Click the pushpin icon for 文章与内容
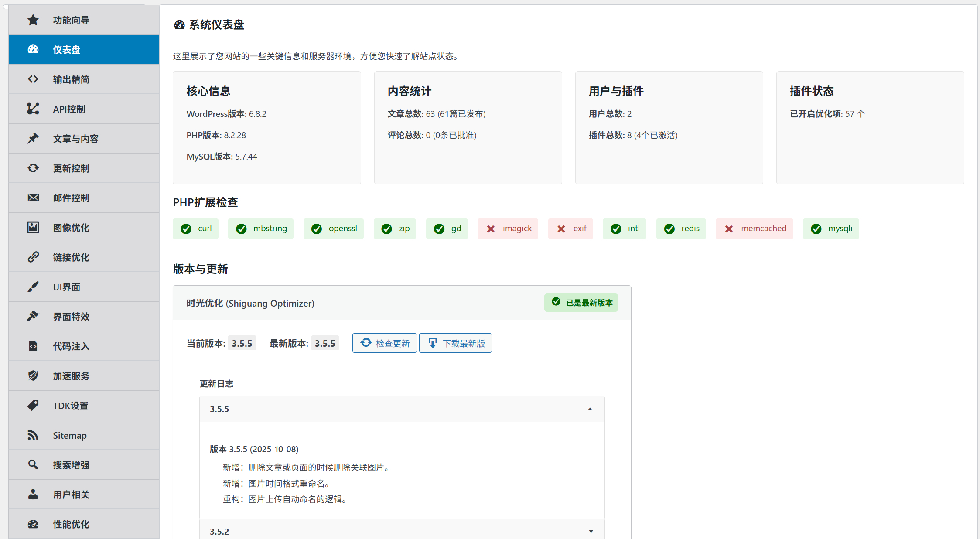Screen dimensions: 980x539 coord(33,139)
